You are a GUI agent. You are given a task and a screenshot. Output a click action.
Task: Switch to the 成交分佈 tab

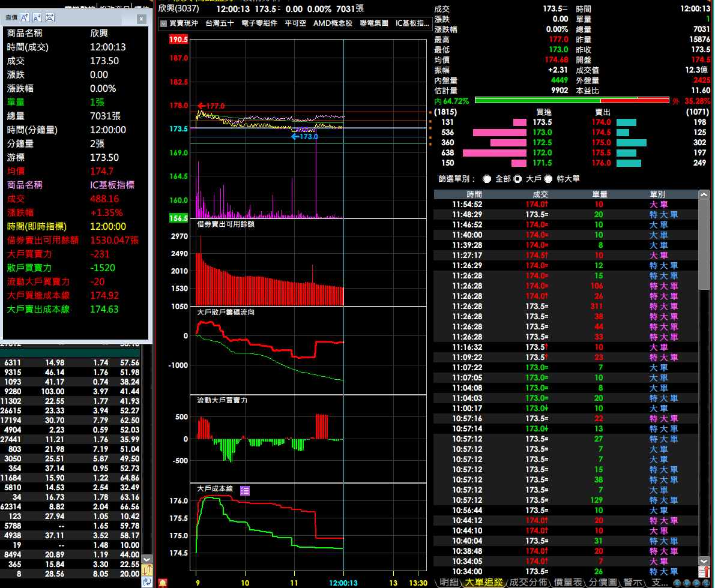tap(528, 583)
